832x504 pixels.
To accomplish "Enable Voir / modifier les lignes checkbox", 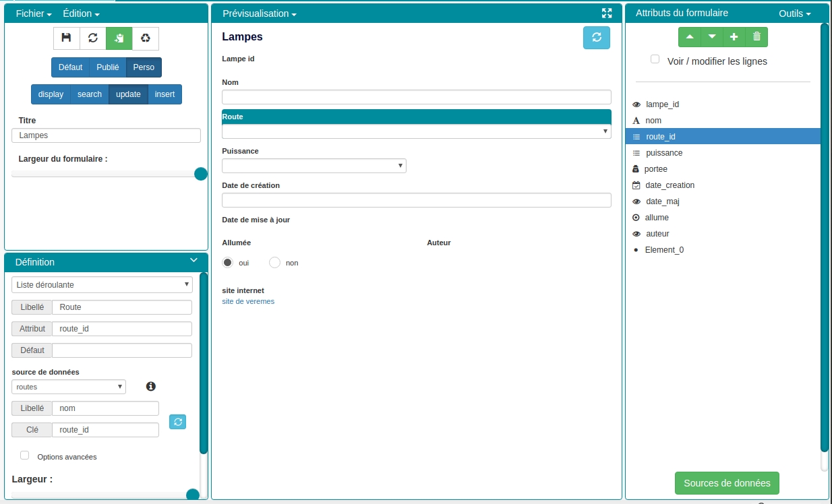I will pyautogui.click(x=655, y=59).
